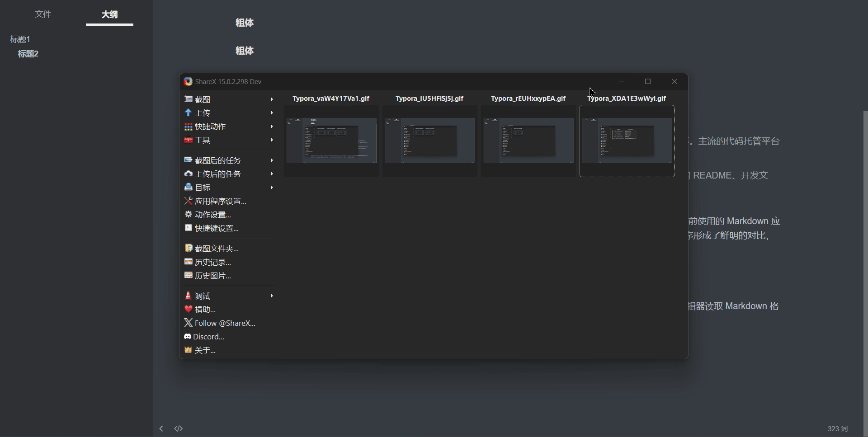
Task: Click the 动作设置 gear icon
Action: (x=189, y=214)
